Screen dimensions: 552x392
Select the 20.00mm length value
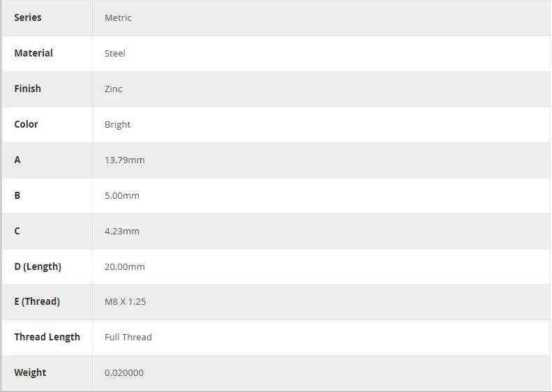coord(125,266)
